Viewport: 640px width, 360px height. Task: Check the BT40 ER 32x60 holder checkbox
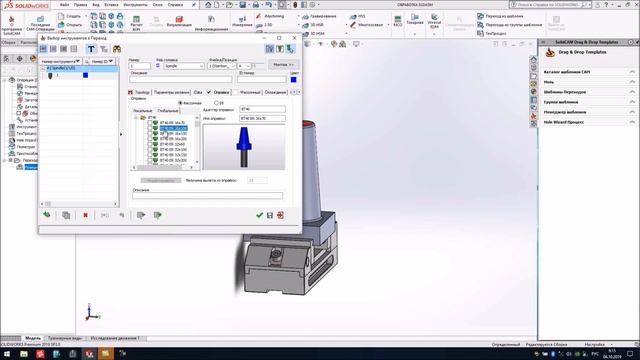[x=150, y=144]
